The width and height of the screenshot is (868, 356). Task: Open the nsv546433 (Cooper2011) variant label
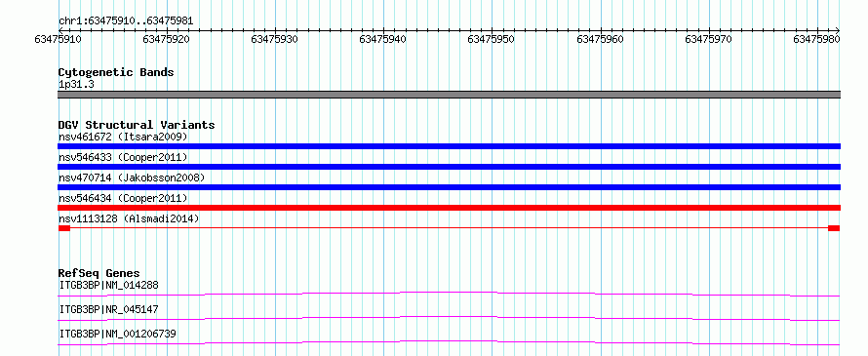coord(123,157)
